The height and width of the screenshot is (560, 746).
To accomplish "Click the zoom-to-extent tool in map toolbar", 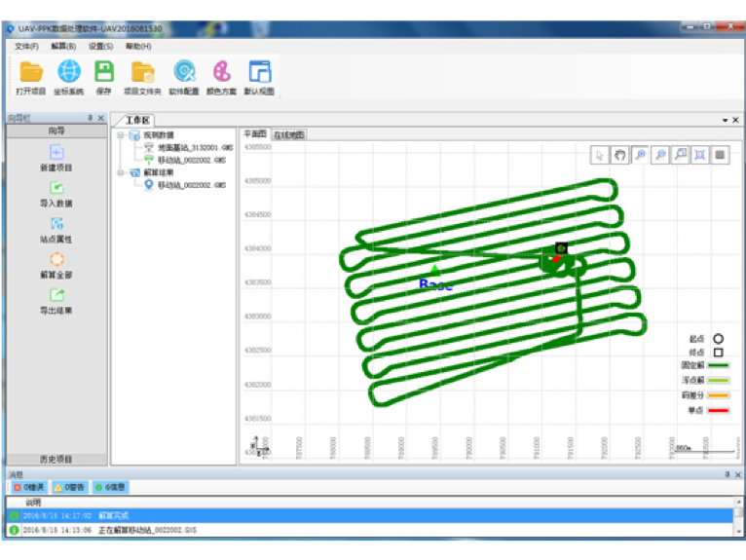I will [699, 155].
